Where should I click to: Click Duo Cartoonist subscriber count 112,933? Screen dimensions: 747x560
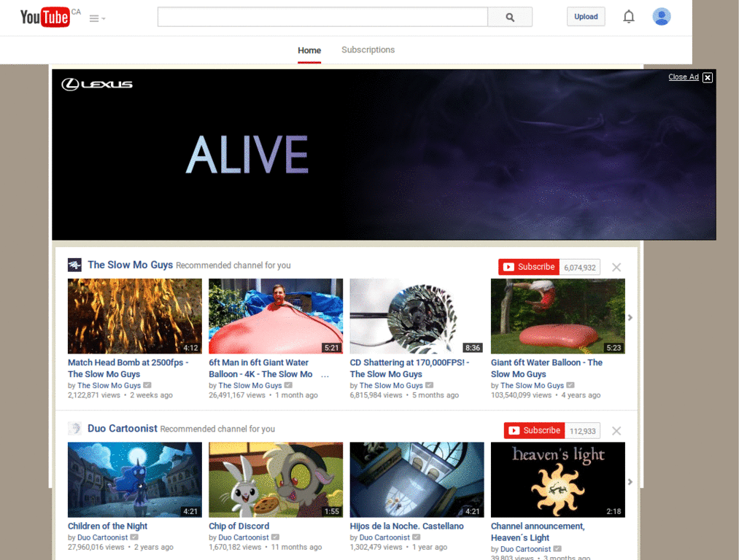(583, 431)
